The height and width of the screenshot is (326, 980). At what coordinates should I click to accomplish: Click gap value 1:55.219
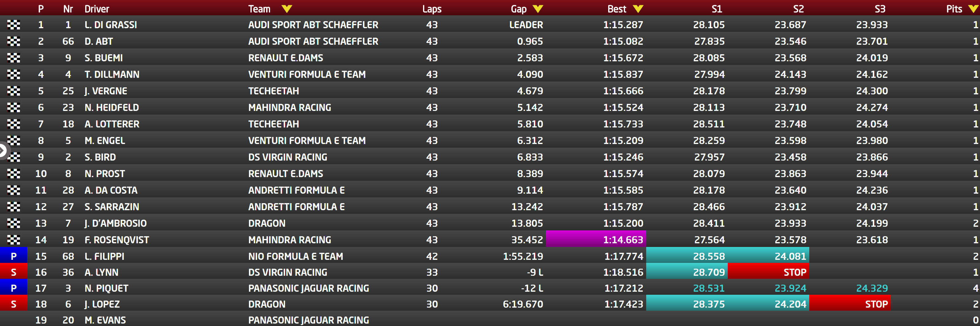[x=523, y=256]
